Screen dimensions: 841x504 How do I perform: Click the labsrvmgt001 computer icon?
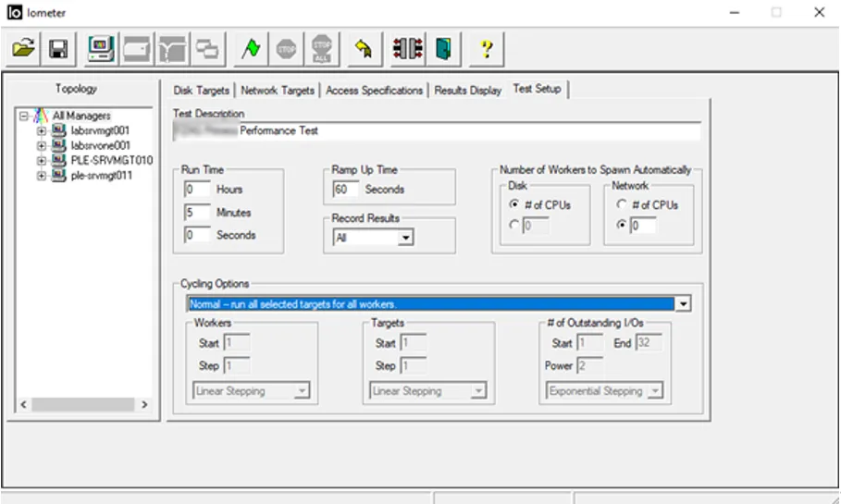coord(58,130)
